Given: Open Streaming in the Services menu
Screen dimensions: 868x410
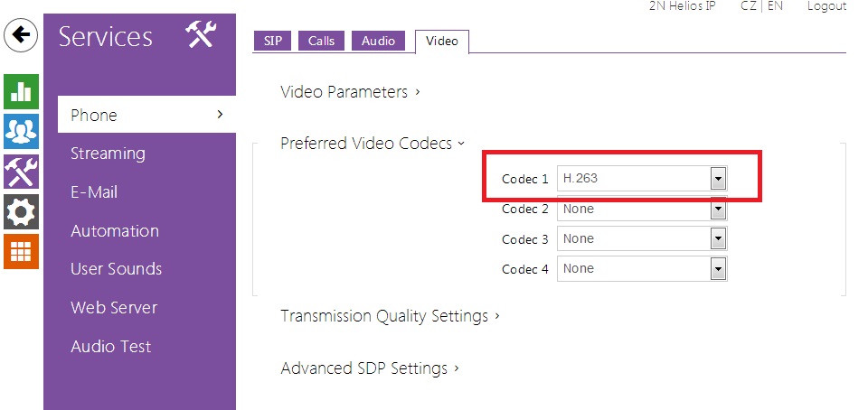Looking at the screenshot, I should (x=108, y=154).
